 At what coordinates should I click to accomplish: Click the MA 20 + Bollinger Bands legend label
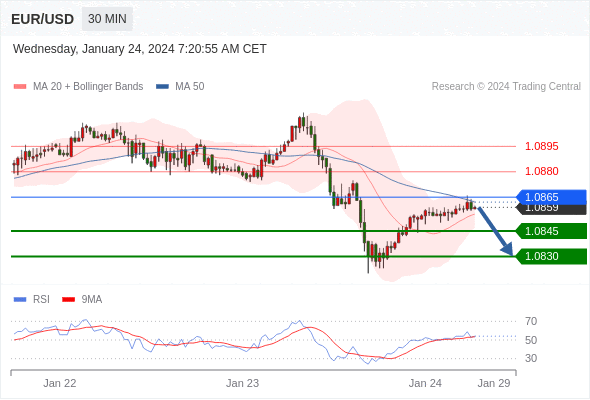coord(88,87)
